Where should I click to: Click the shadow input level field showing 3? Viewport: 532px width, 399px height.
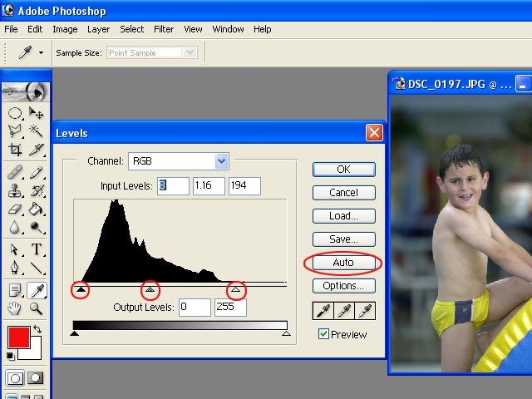[173, 186]
